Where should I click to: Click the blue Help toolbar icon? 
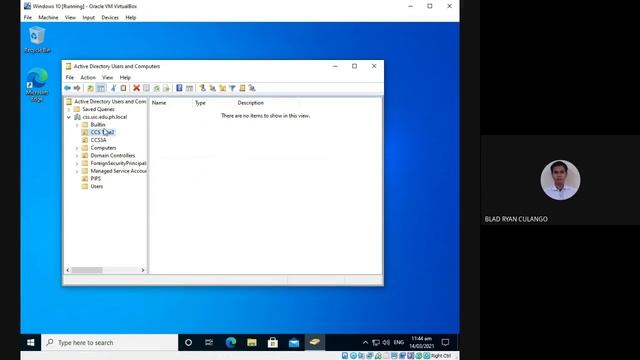point(179,88)
